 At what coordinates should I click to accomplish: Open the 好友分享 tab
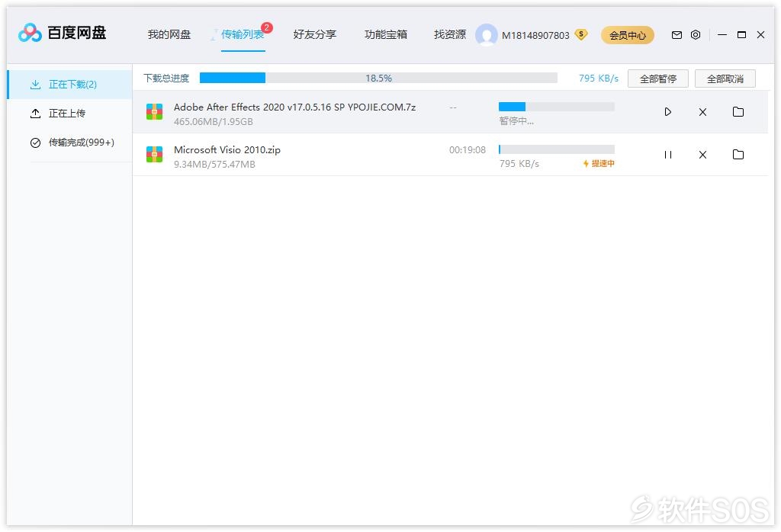tap(315, 34)
